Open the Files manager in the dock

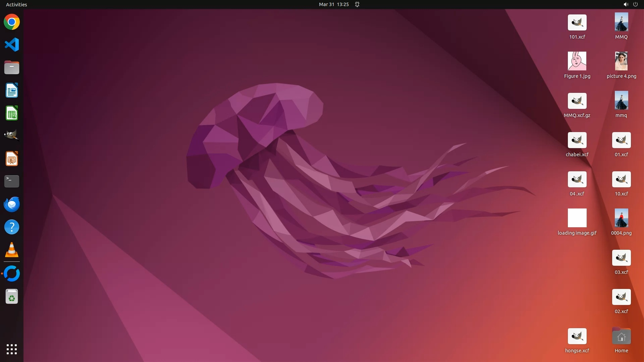pos(12,67)
